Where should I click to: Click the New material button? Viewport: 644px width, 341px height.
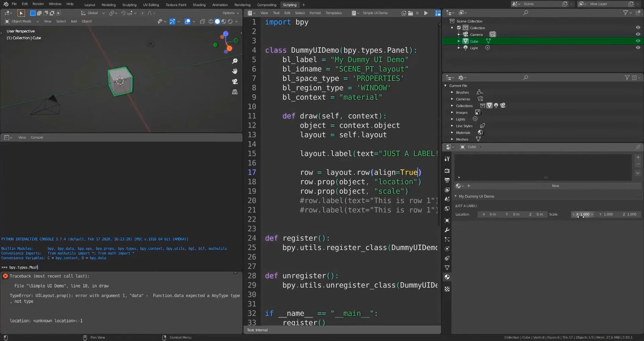[x=555, y=186]
